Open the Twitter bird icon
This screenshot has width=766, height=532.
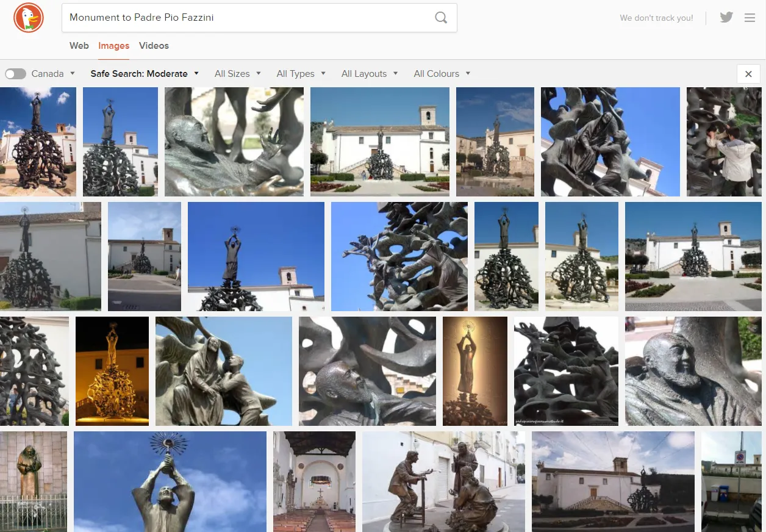click(x=726, y=18)
